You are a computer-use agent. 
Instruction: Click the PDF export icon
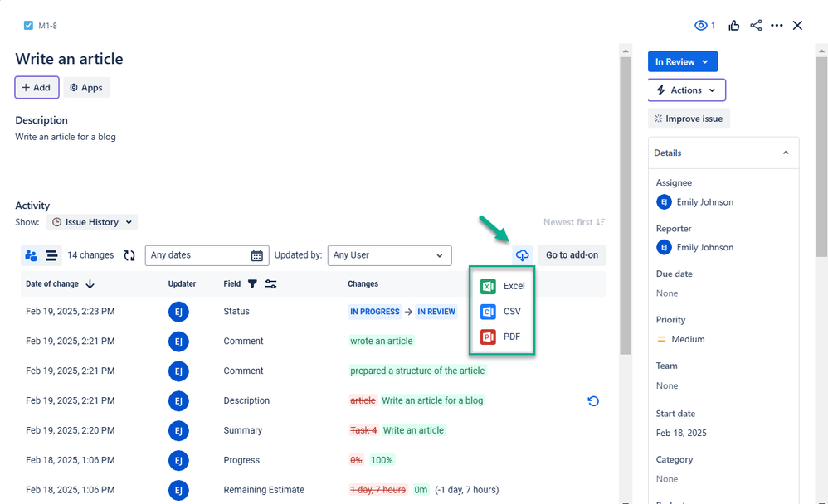(x=487, y=337)
